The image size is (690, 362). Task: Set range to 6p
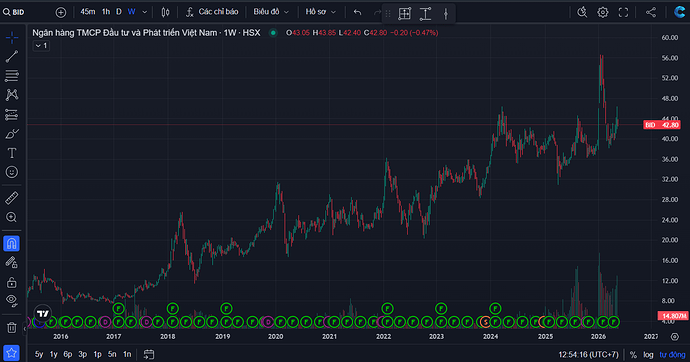(x=68, y=354)
